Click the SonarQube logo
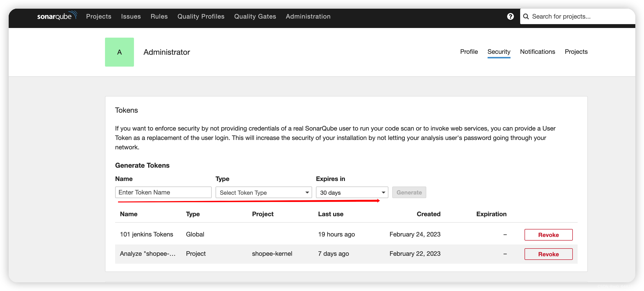The width and height of the screenshot is (644, 291). coord(57,16)
